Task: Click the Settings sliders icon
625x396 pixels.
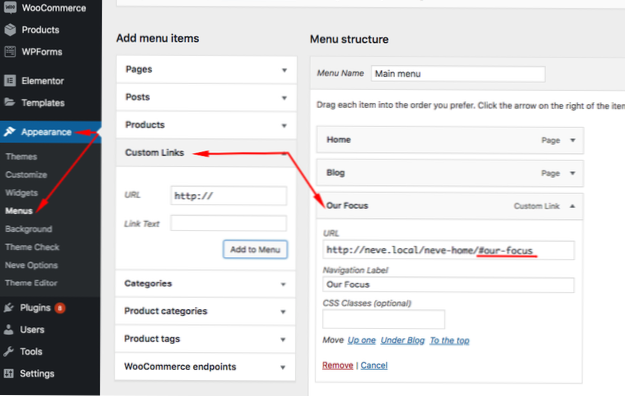Action: [x=8, y=373]
